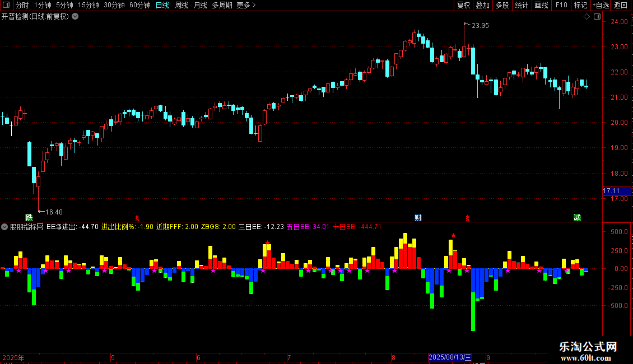This screenshot has height=364, width=633.
Task: Select the 日线 daily period tab
Action: point(162,5)
